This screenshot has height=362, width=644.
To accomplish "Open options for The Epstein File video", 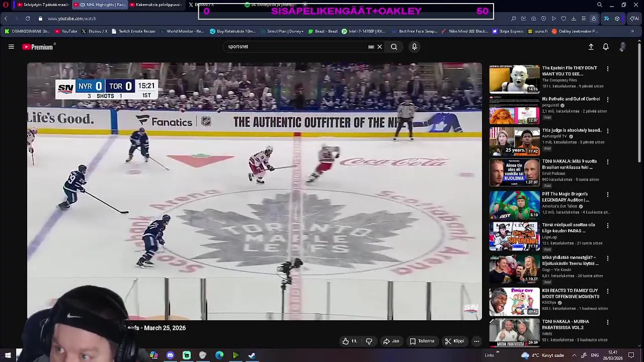I will (607, 68).
